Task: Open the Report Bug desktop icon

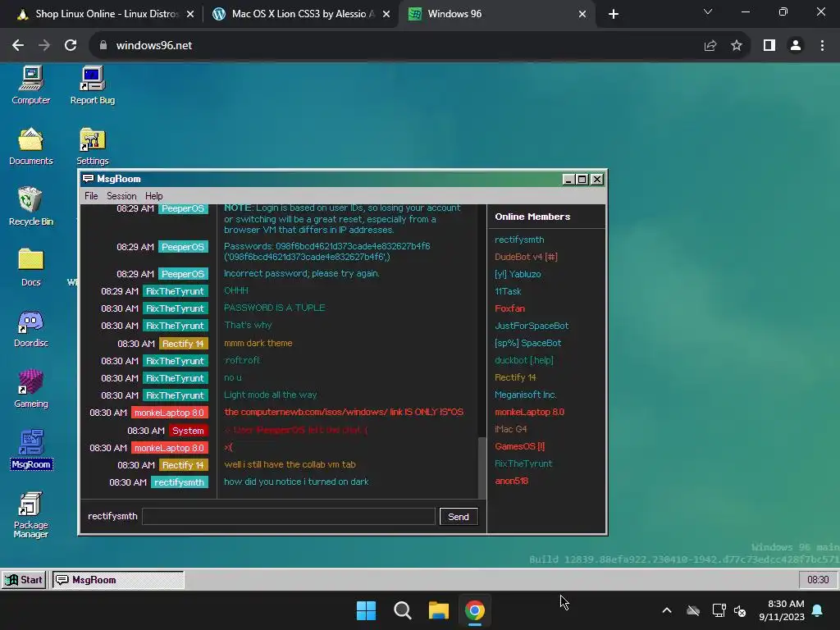Action: pyautogui.click(x=92, y=85)
